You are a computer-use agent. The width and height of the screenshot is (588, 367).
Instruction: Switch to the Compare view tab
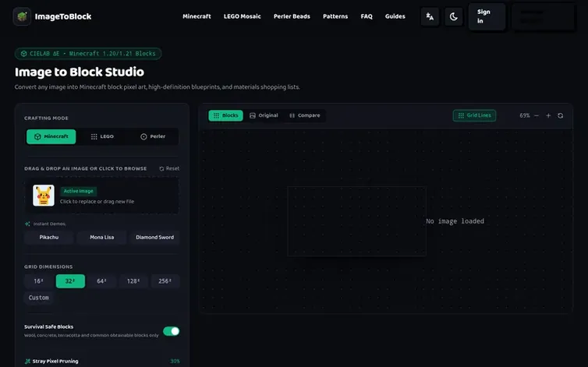click(x=304, y=115)
